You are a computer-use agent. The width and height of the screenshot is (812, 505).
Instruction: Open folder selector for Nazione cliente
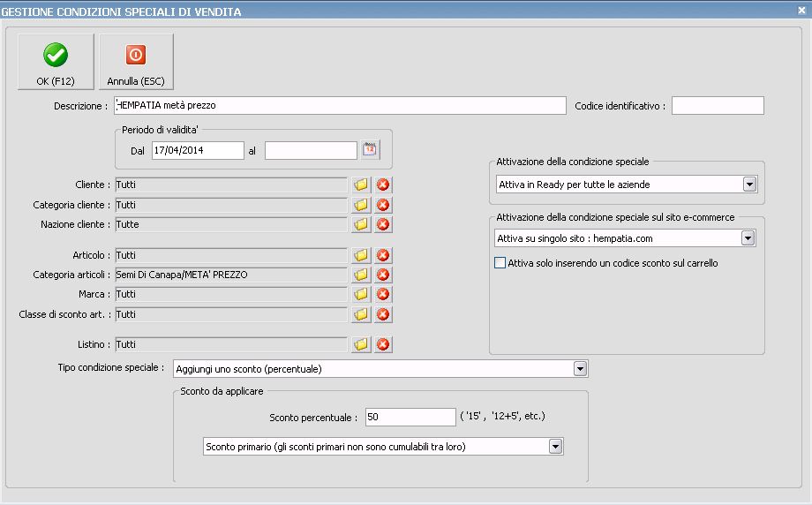360,224
